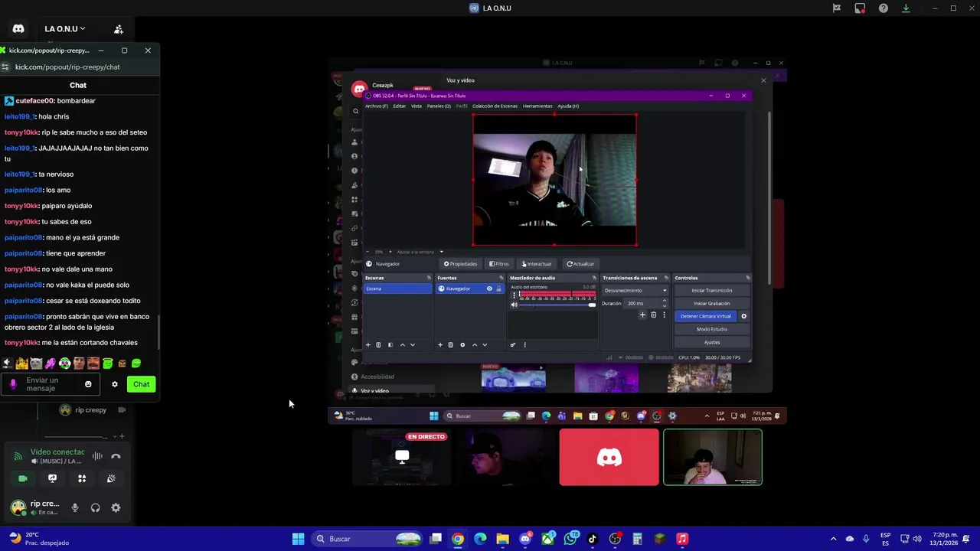
Task: Insert the green face with headphones emote
Action: (x=64, y=364)
